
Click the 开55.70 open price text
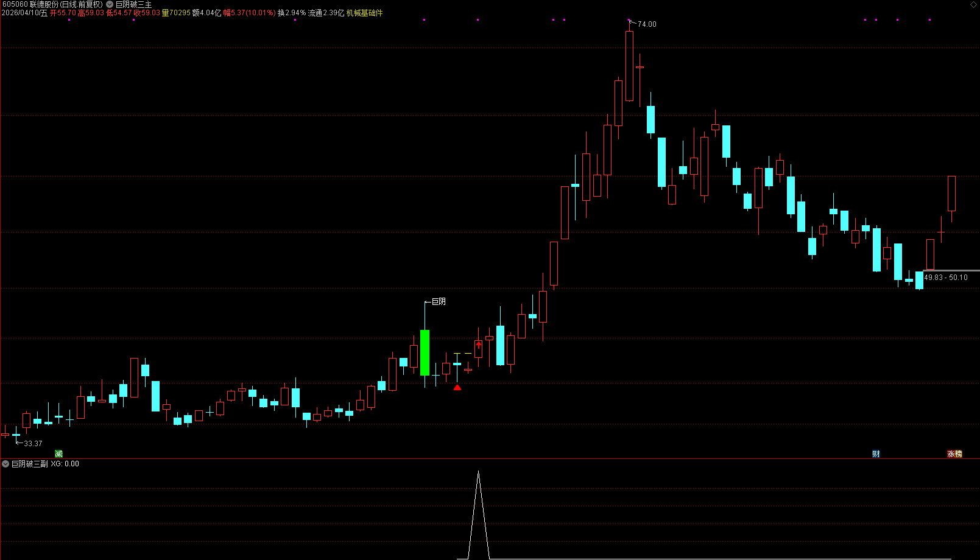pos(63,13)
